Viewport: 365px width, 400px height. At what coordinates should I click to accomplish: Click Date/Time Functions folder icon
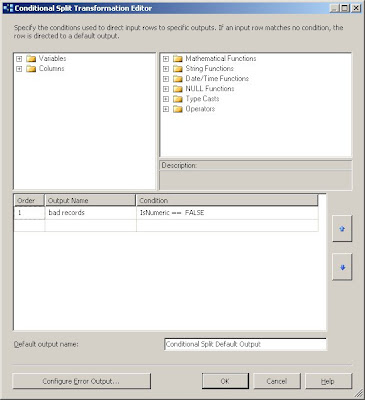178,79
